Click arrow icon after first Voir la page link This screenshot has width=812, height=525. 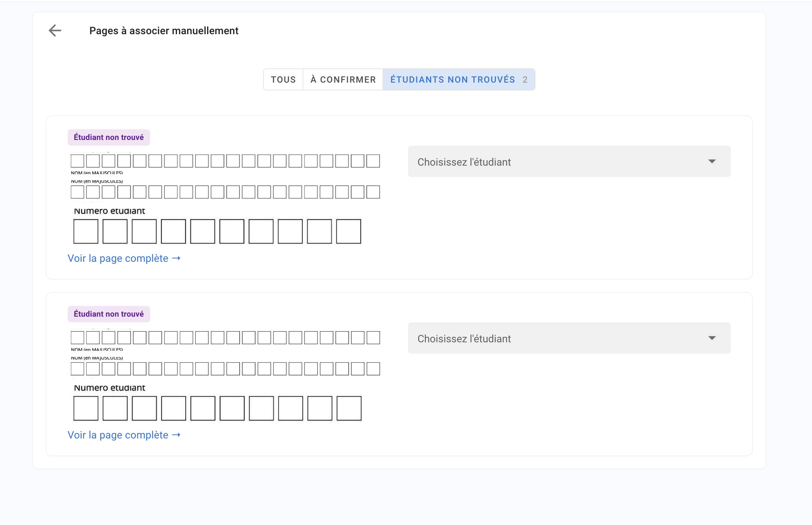click(x=176, y=258)
